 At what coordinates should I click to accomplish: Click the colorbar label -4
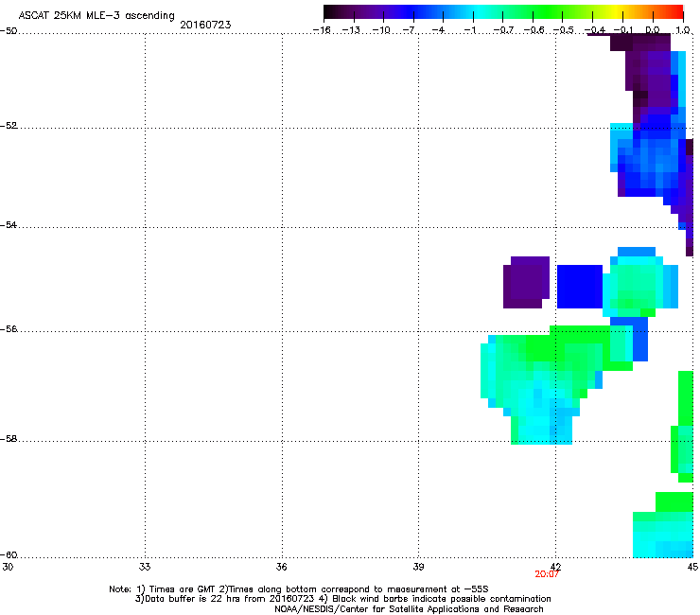[x=438, y=30]
